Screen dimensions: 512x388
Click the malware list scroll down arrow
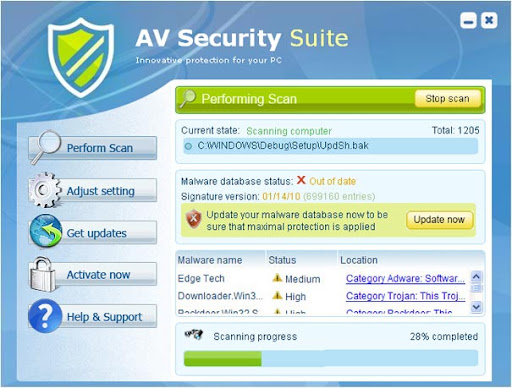click(x=476, y=307)
